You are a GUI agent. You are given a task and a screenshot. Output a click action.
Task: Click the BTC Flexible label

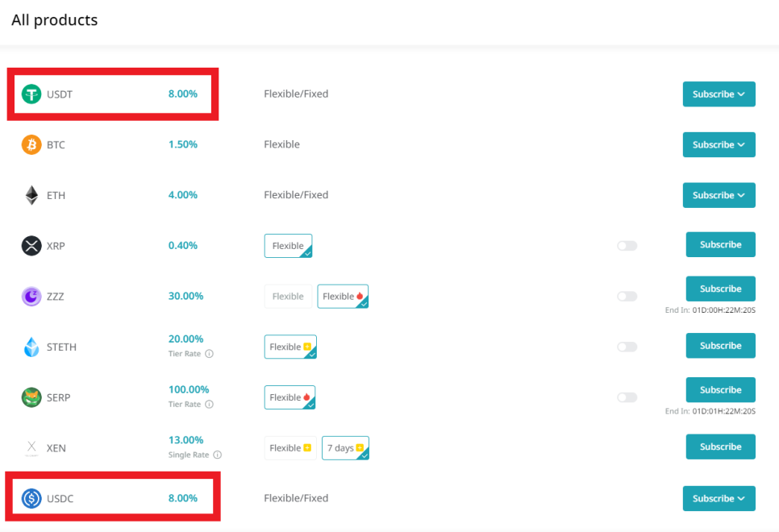click(281, 144)
